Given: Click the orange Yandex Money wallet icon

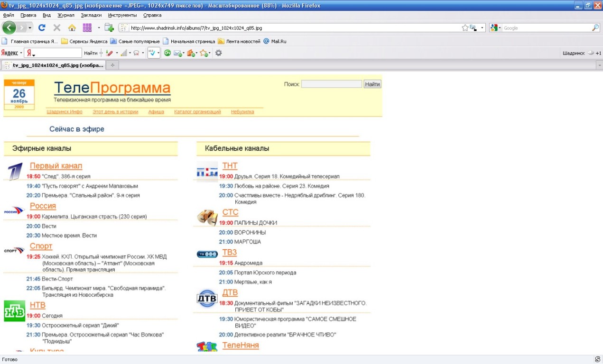Looking at the screenshot, I should [x=191, y=53].
